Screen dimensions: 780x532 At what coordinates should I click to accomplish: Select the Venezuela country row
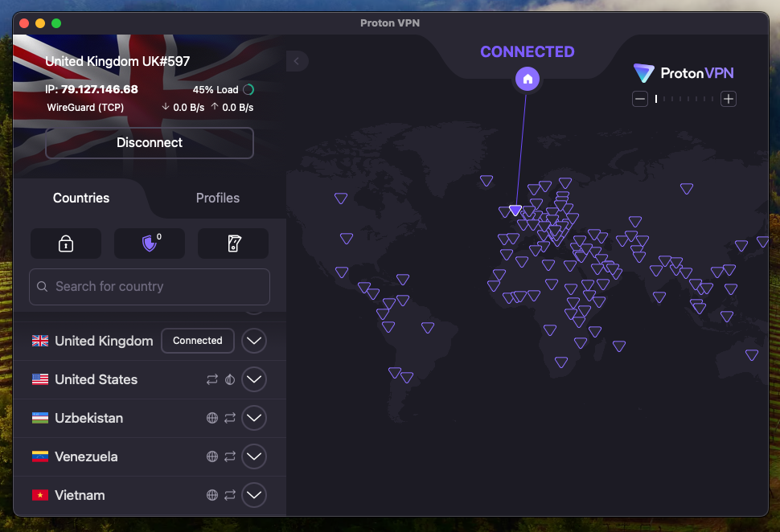(150, 456)
